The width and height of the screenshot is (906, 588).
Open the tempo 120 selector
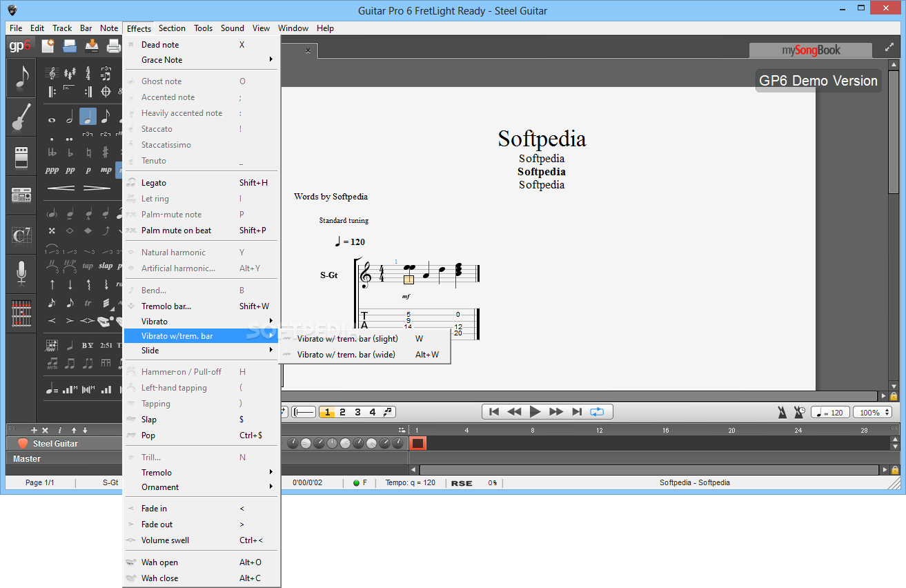[x=830, y=412]
